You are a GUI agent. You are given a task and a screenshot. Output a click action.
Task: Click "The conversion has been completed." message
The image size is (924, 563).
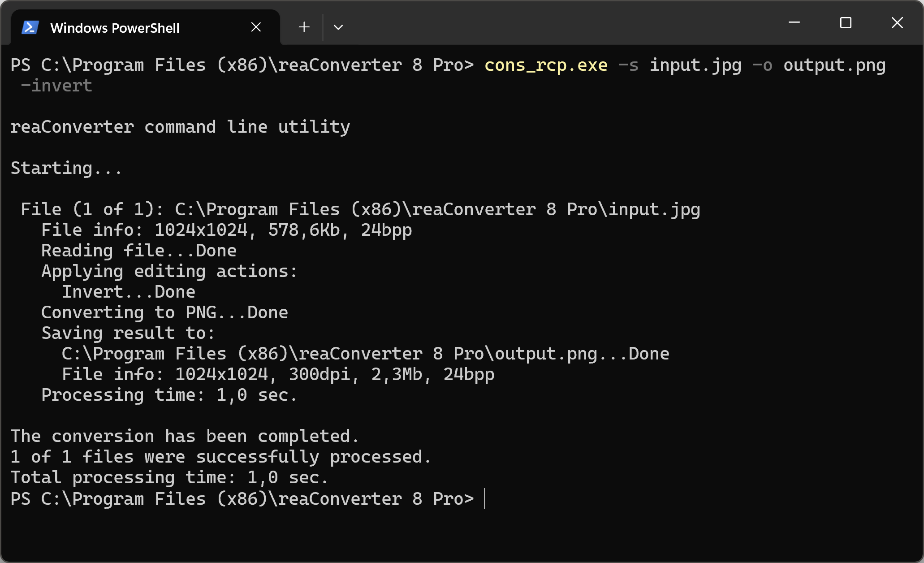pyautogui.click(x=185, y=436)
